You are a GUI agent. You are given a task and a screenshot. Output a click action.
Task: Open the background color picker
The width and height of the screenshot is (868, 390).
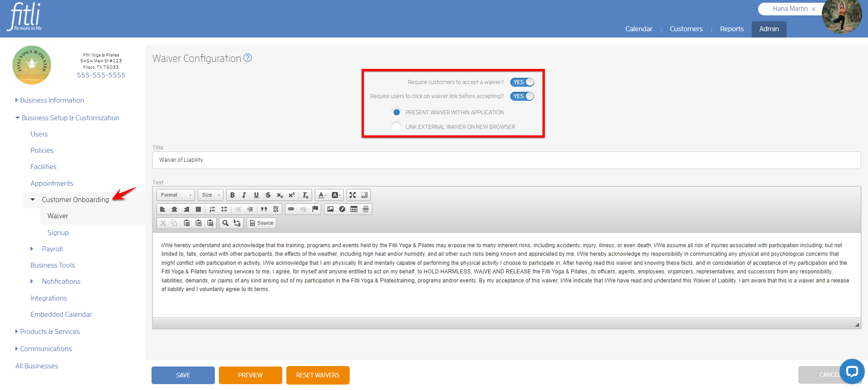coord(336,195)
